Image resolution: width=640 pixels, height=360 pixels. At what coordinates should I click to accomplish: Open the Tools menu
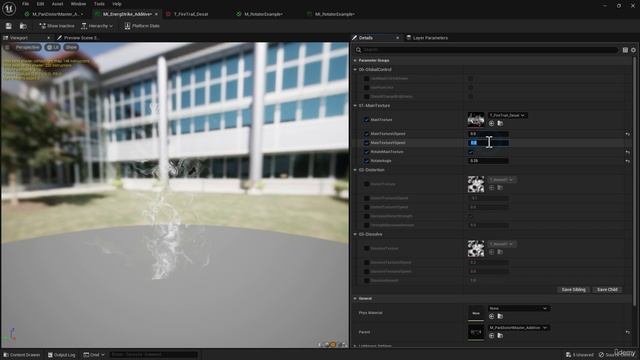99,4
